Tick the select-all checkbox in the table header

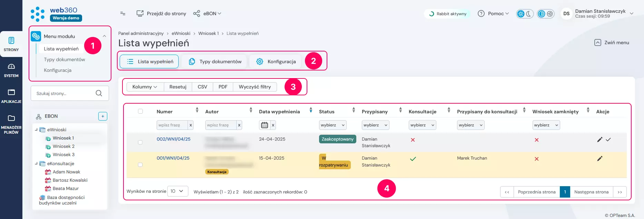[x=140, y=111]
